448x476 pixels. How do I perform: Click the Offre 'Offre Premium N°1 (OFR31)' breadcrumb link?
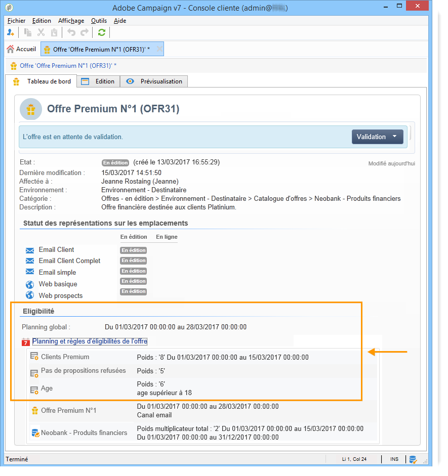pos(68,66)
